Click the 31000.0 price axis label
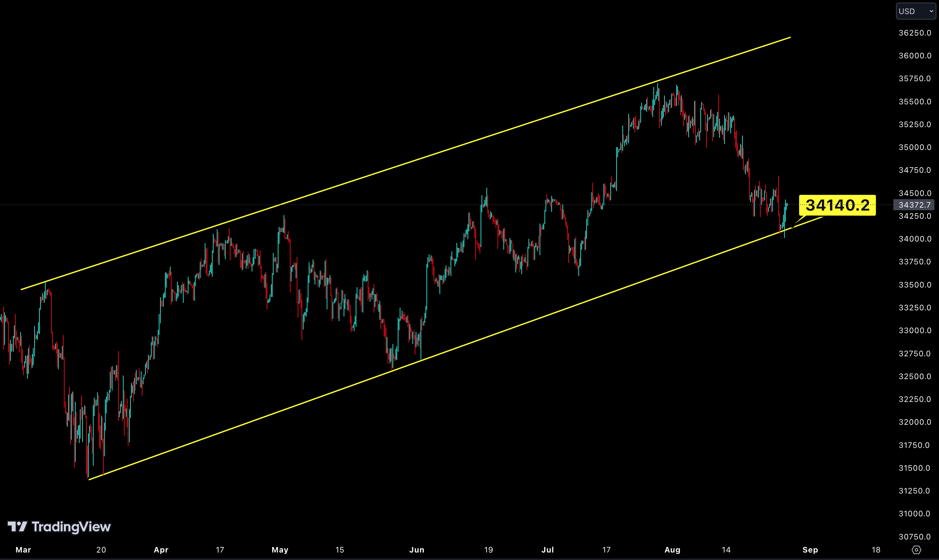 pyautogui.click(x=915, y=514)
